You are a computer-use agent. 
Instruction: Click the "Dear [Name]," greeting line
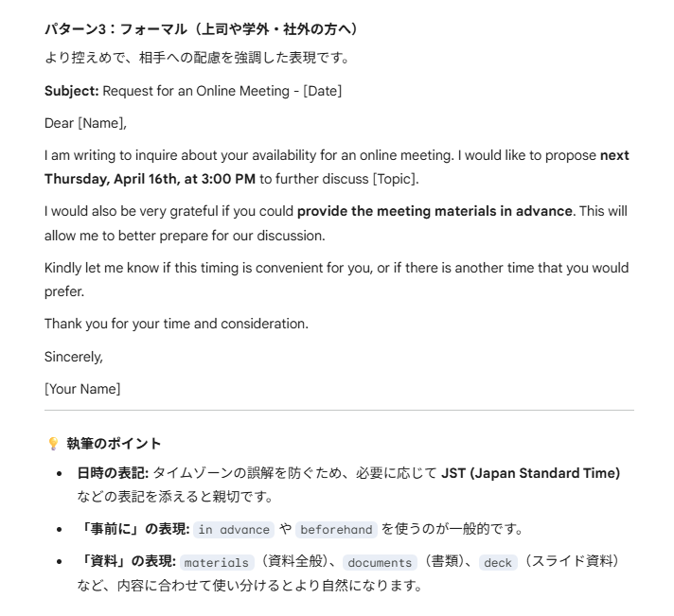pos(85,123)
